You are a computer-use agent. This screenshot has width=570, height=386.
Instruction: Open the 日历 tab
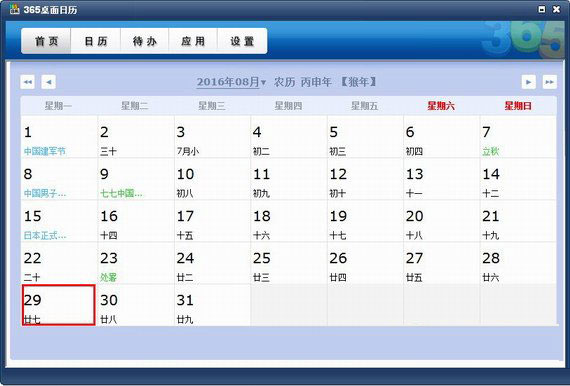[x=96, y=41]
